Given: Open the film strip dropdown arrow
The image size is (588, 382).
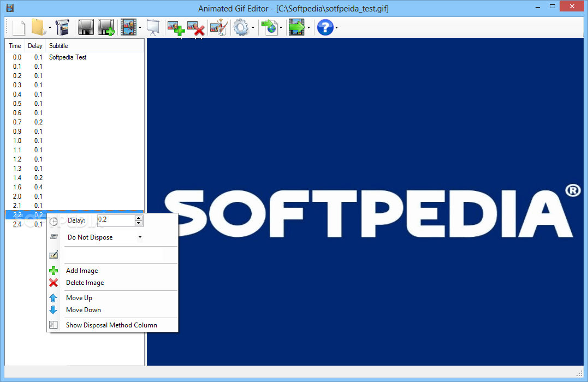Looking at the screenshot, I should [140, 27].
